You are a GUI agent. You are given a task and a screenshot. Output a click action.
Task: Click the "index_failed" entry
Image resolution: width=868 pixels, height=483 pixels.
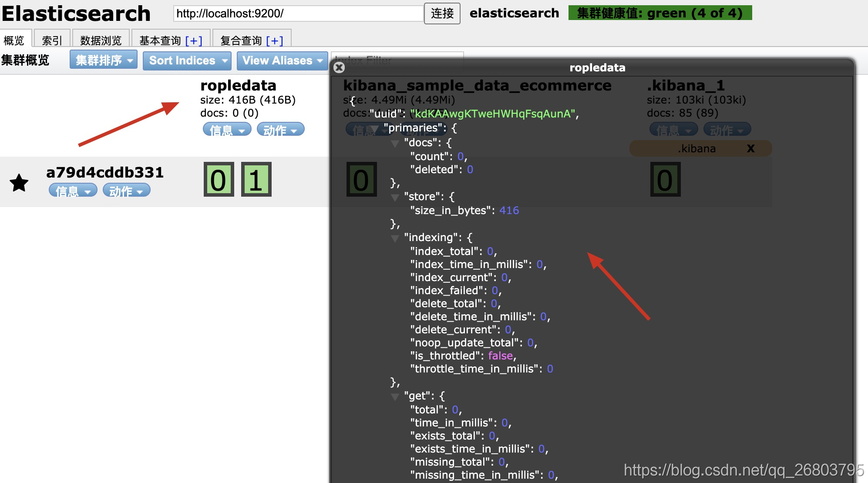(456, 290)
